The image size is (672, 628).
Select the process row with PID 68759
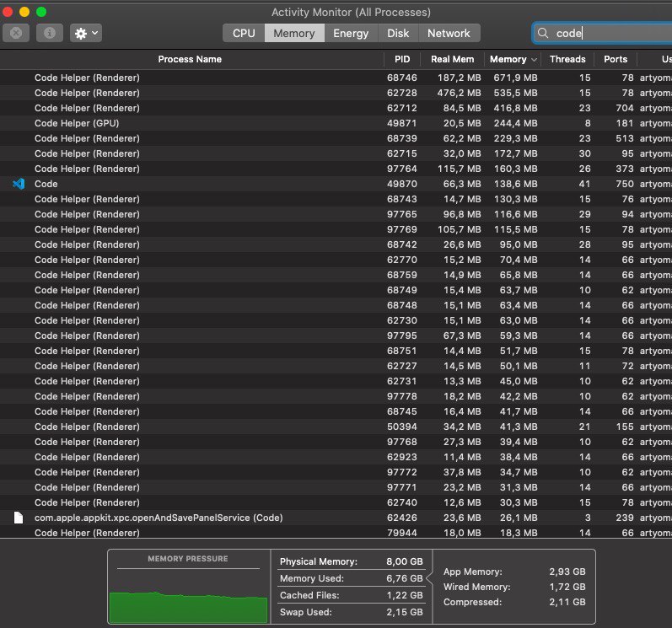tap(336, 275)
